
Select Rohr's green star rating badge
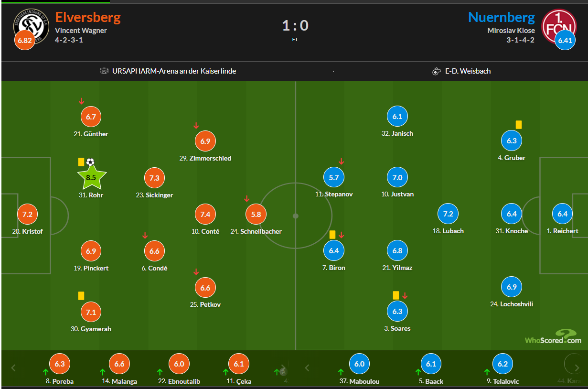click(x=91, y=177)
